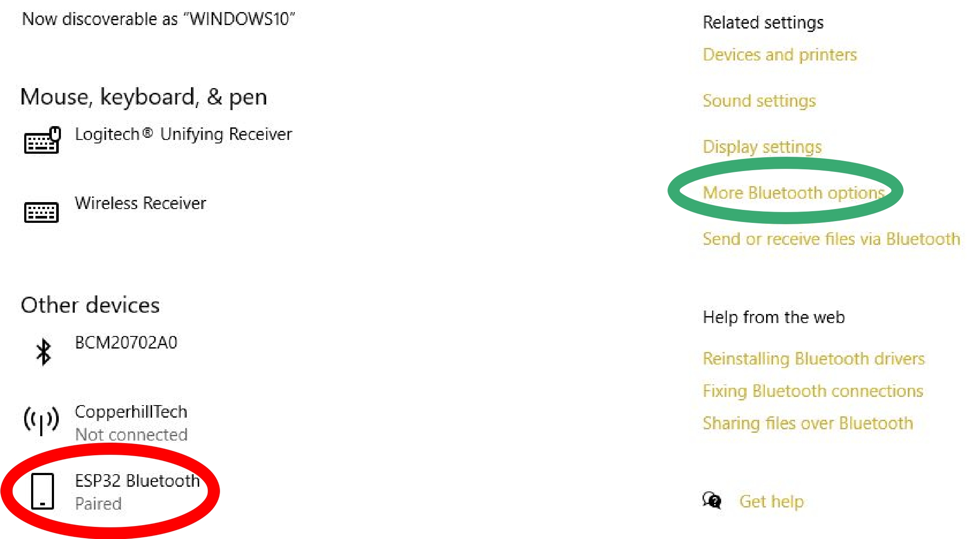This screenshot has width=980, height=539.
Task: Select the Wireless Receiver device entry
Action: pos(140,203)
